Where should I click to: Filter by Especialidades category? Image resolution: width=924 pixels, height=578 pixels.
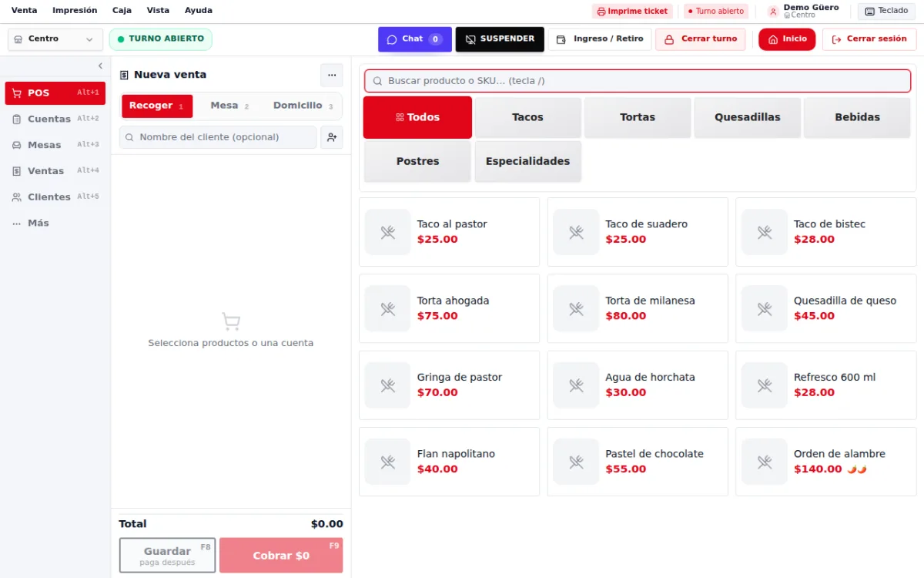[527, 162]
